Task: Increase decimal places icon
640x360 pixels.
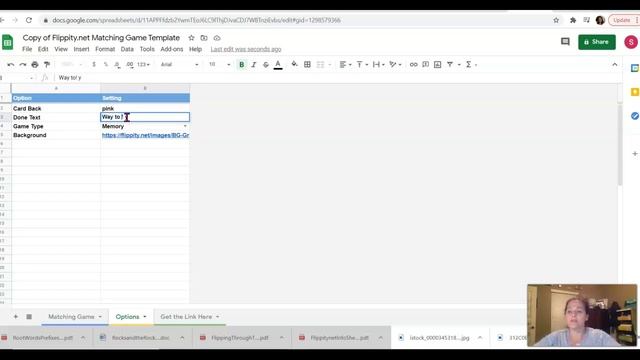Action: tap(129, 64)
